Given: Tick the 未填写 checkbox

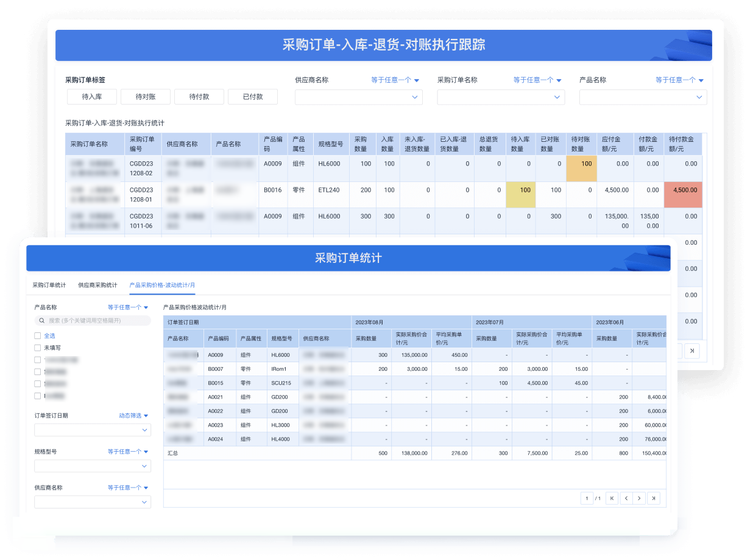Looking at the screenshot, I should pos(38,348).
